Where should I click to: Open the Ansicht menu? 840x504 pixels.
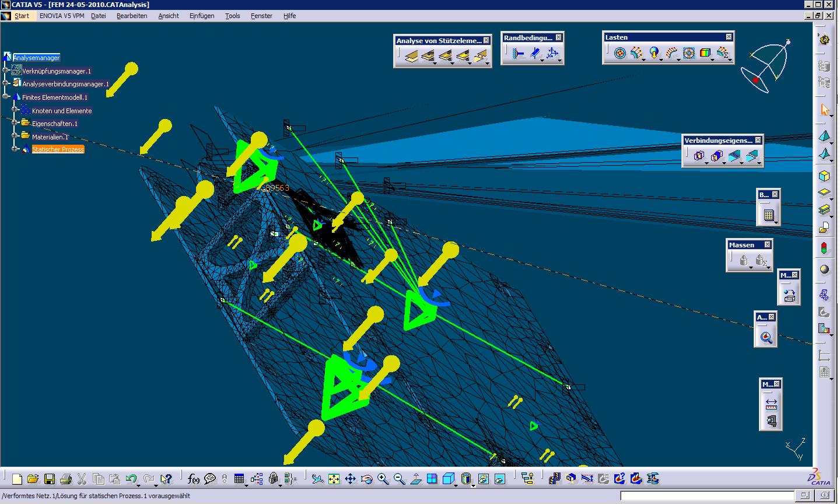[169, 16]
